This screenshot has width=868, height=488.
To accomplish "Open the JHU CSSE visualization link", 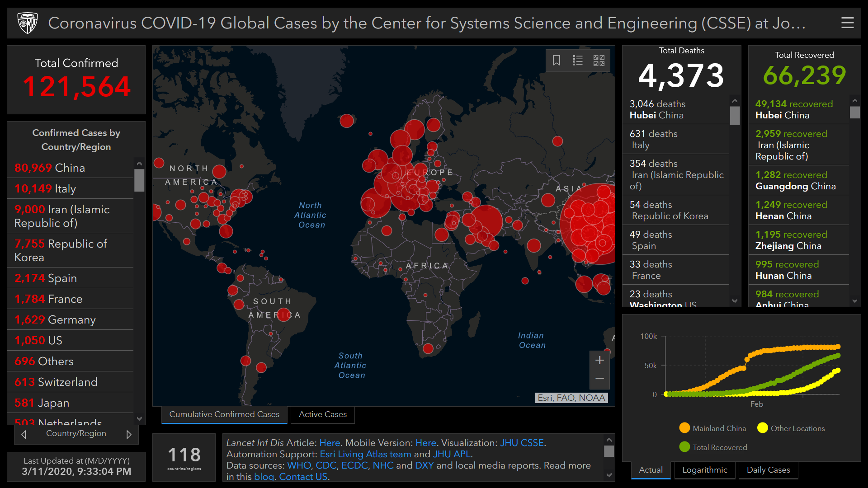I will coord(522,443).
